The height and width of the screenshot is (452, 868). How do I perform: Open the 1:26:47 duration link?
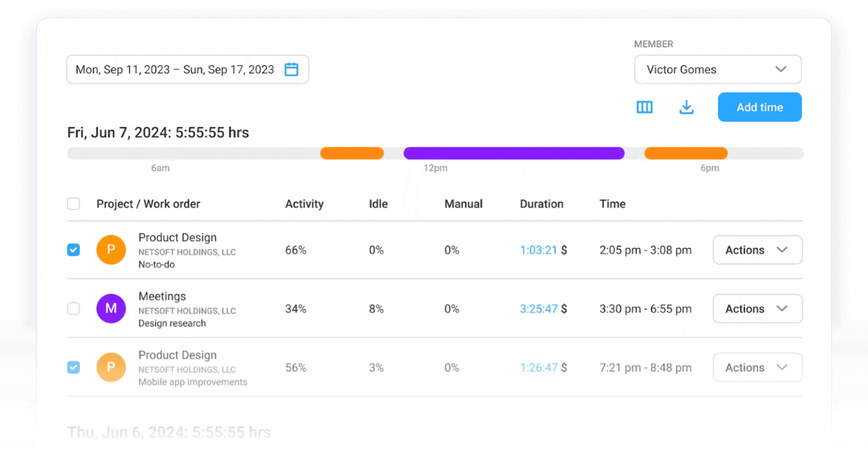(x=538, y=368)
